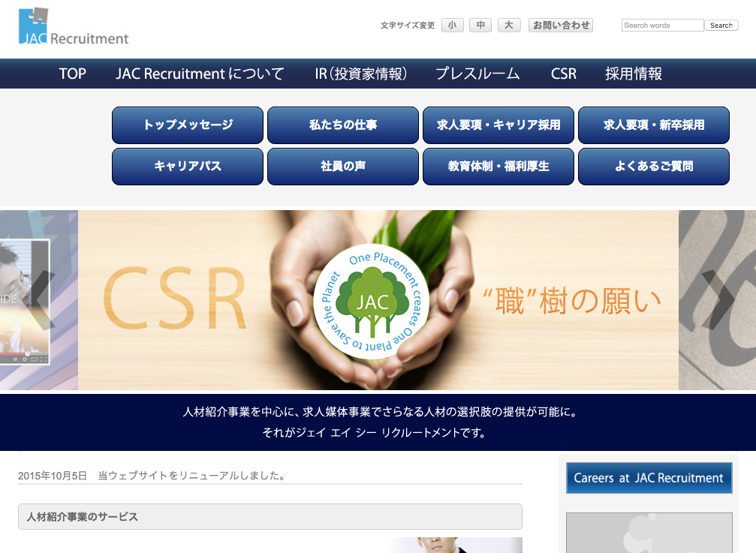Click the JAC tree emblem in banner
The height and width of the screenshot is (553, 756).
click(372, 302)
